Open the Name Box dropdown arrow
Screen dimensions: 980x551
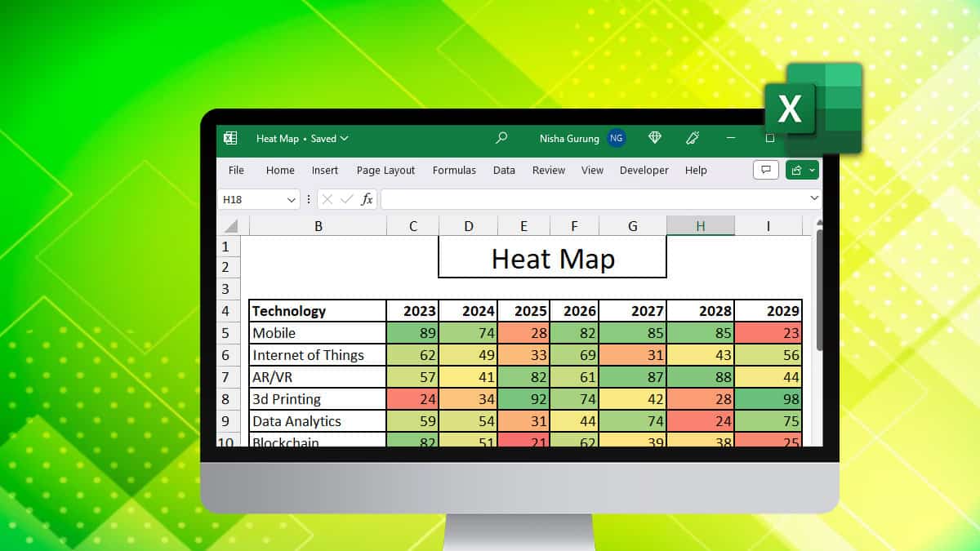click(x=292, y=198)
